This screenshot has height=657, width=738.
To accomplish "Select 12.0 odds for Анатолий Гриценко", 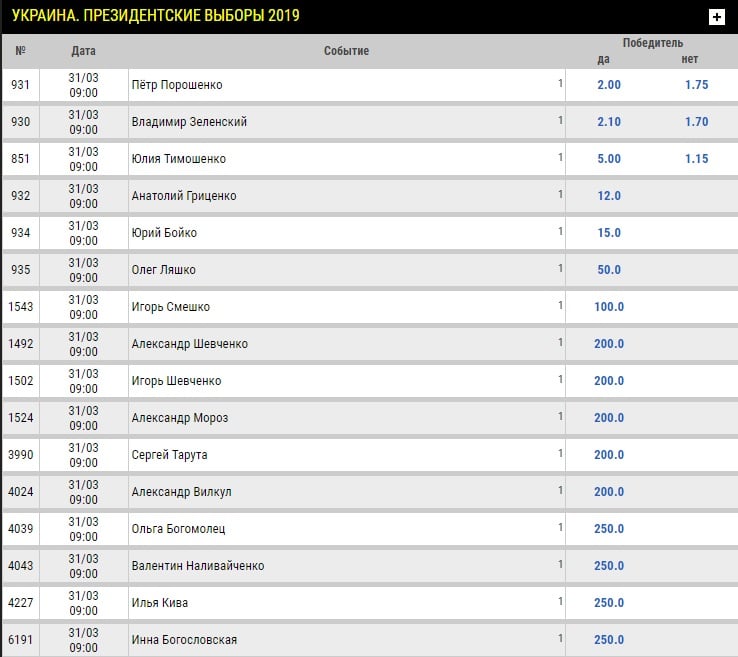I will point(609,196).
